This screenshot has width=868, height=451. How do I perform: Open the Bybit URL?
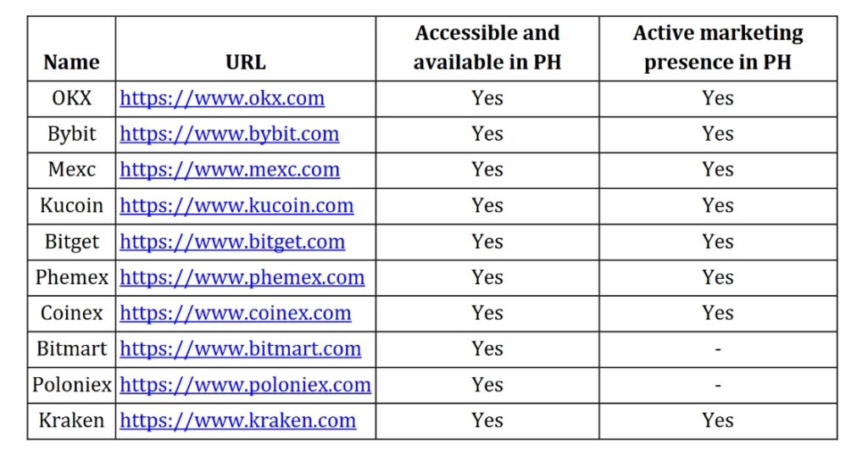(229, 135)
